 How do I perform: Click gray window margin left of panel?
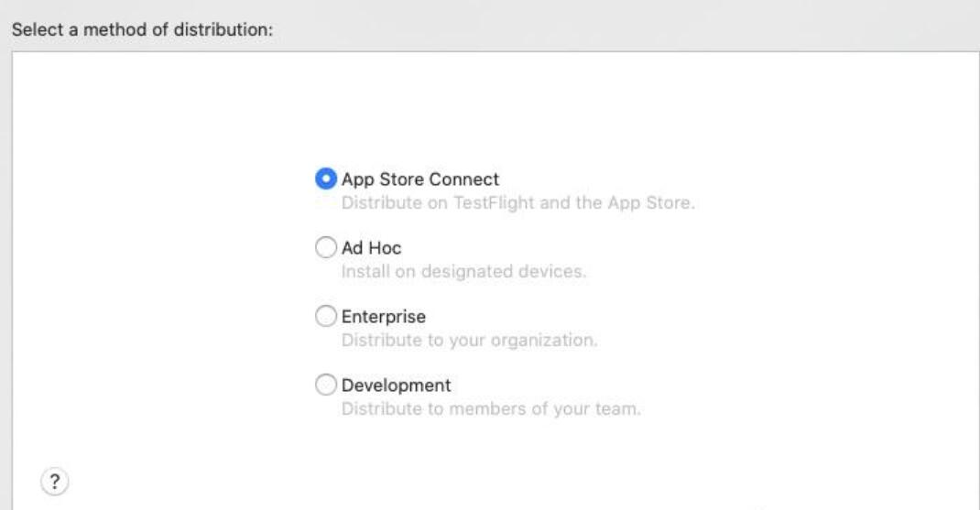pyautogui.click(x=5, y=281)
